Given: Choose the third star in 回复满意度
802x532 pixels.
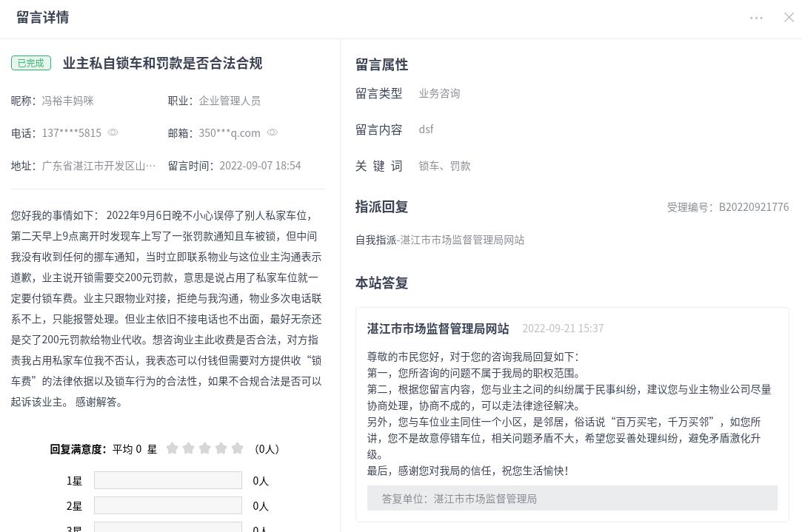Looking at the screenshot, I should tap(205, 448).
